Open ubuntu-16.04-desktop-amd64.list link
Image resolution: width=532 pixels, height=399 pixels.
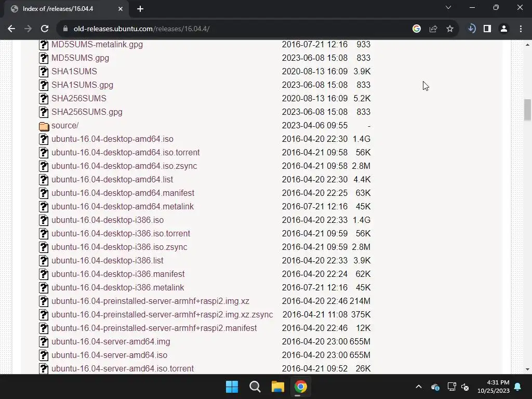click(x=112, y=179)
